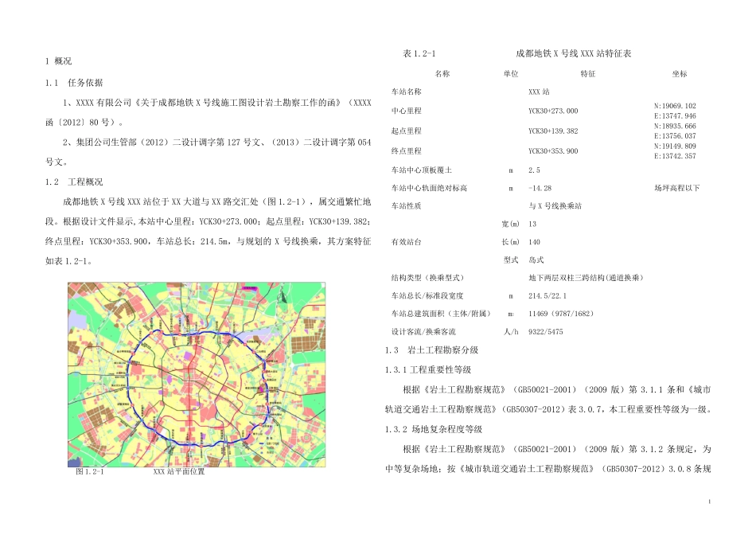Image resolution: width=756 pixels, height=535 pixels.
Task: Select the caption "图 1.2-1"
Action: (x=90, y=472)
